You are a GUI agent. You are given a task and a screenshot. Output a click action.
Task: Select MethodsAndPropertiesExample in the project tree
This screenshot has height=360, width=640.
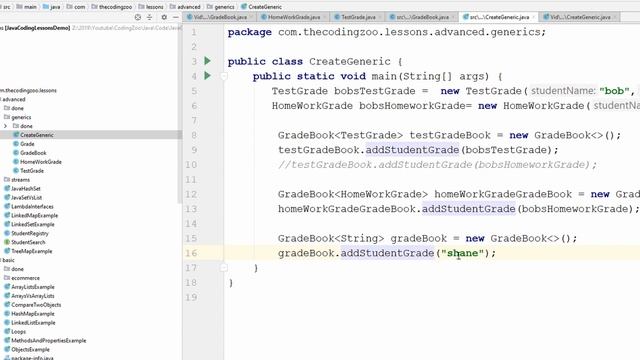click(x=49, y=340)
